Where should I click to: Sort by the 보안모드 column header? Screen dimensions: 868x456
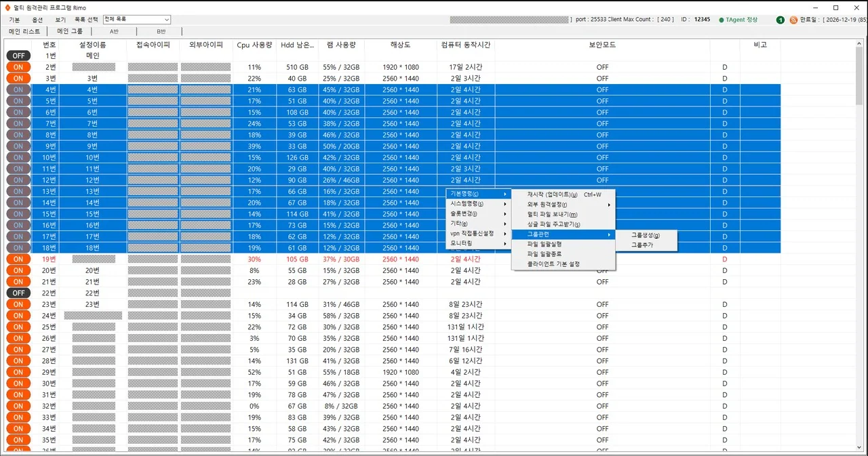(602, 45)
